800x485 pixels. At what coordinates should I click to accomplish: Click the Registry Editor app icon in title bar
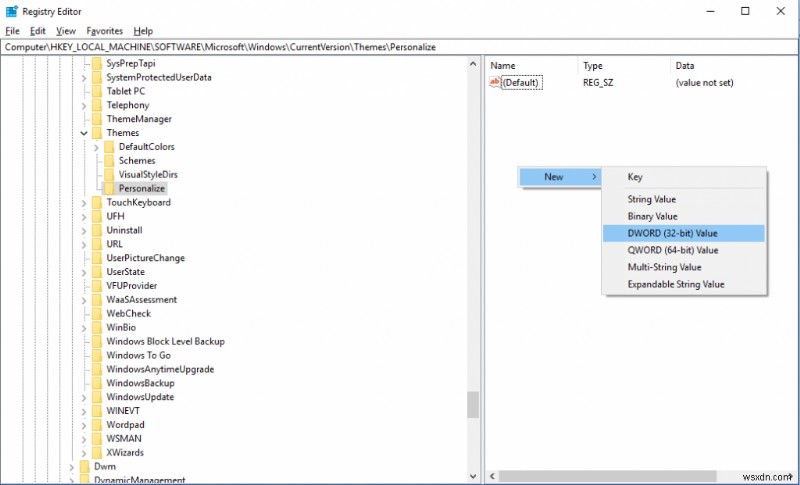point(11,11)
